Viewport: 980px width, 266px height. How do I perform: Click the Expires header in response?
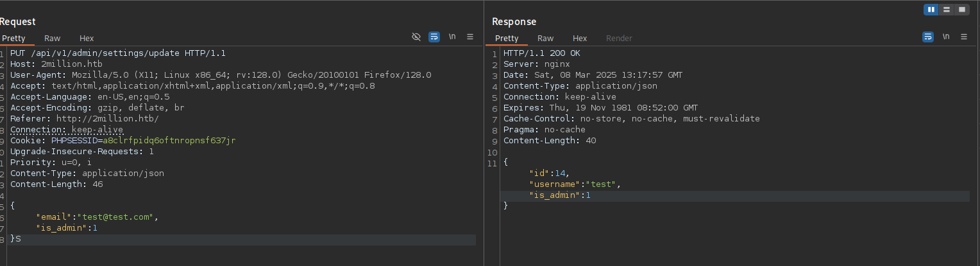pos(601,108)
